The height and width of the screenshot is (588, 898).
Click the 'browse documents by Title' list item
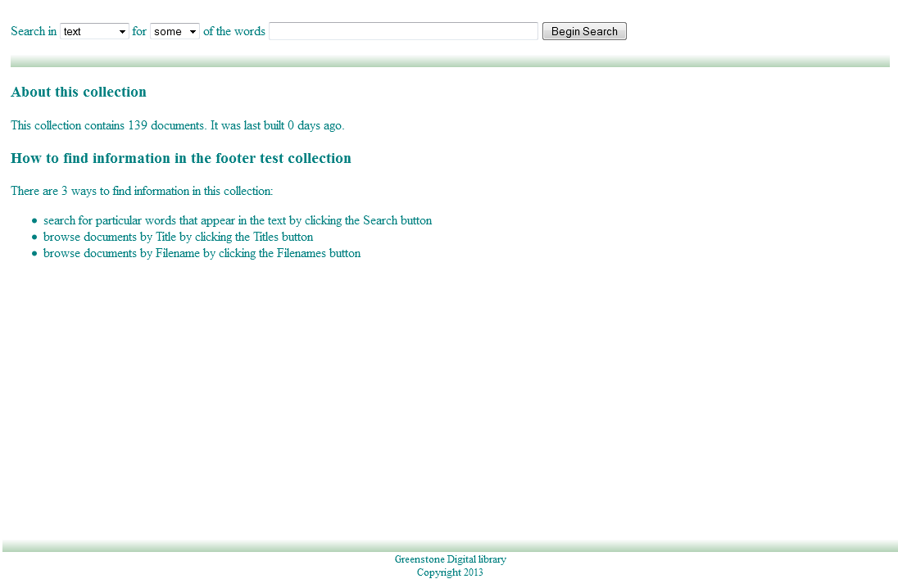(x=178, y=237)
